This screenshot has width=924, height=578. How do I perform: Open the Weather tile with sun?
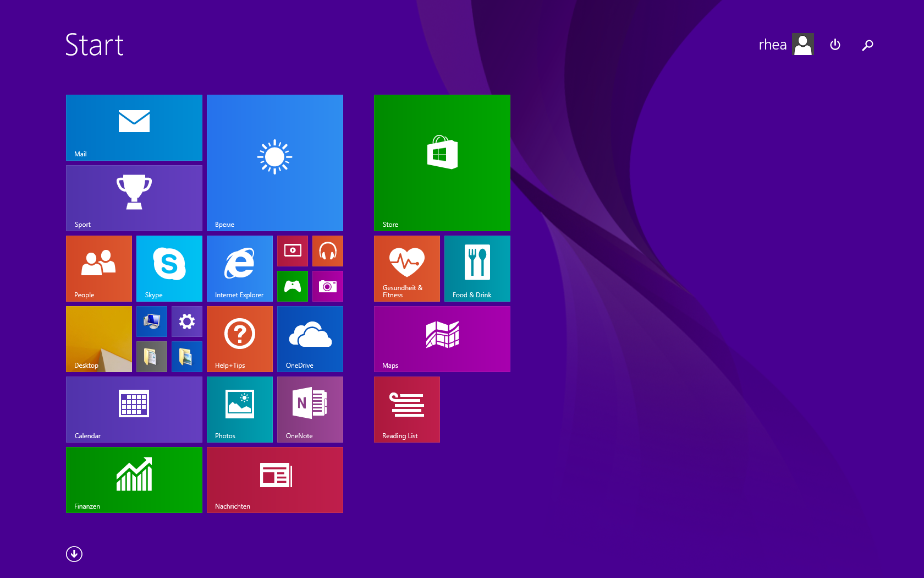[x=274, y=162]
